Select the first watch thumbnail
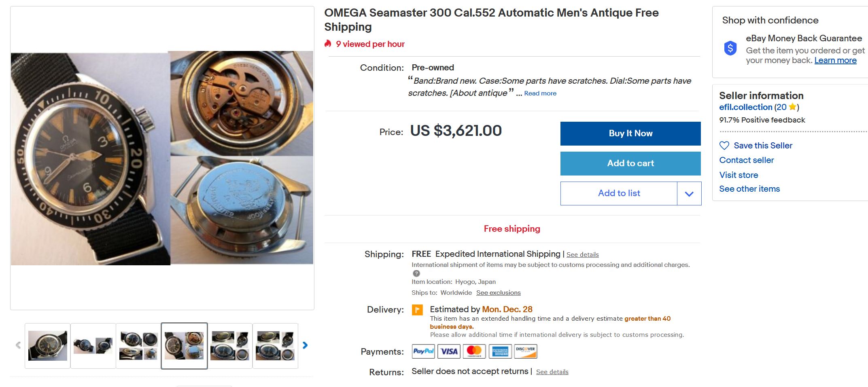This screenshot has width=868, height=387. pos(48,346)
